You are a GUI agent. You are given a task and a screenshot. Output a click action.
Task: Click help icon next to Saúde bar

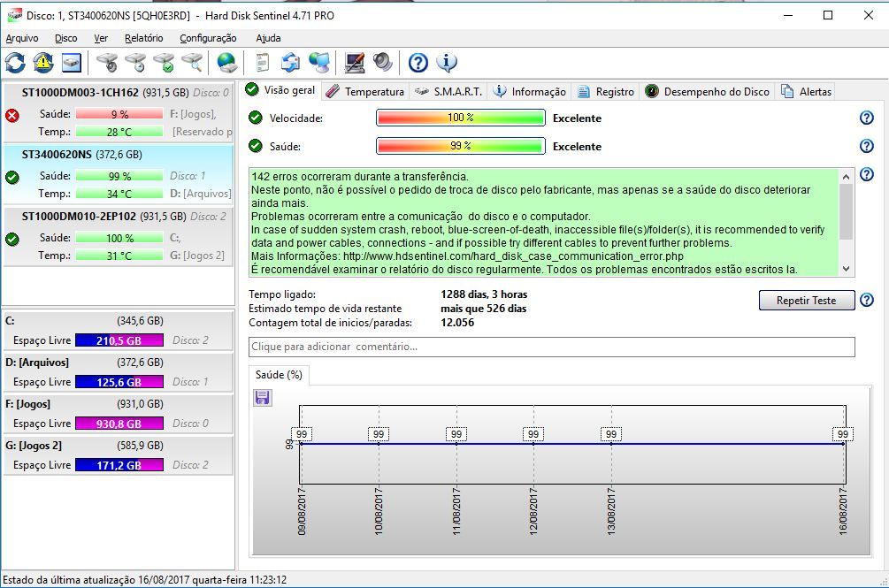coord(866,146)
